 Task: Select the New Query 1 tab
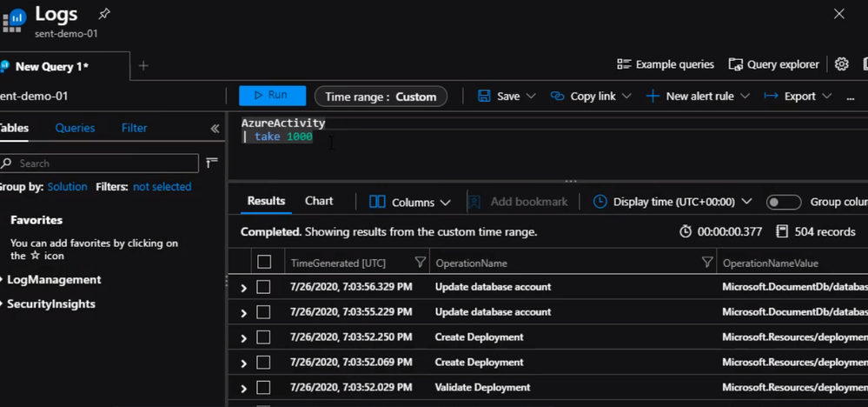click(x=51, y=66)
